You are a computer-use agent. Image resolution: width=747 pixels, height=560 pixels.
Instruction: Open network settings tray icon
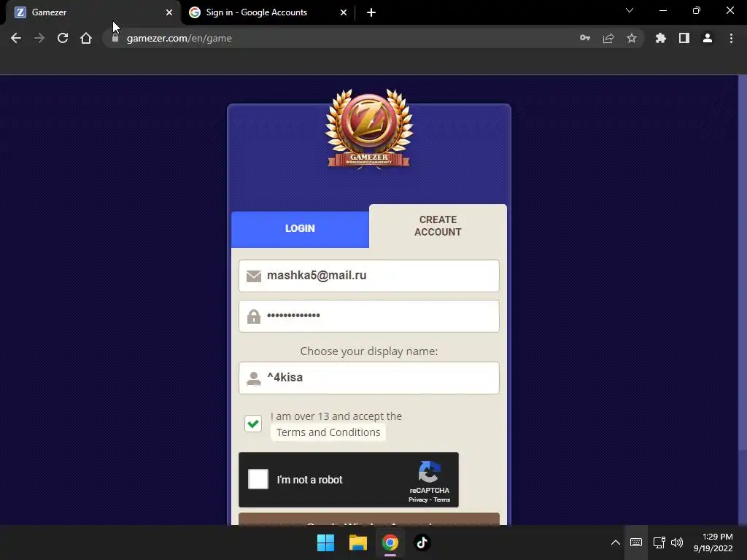pos(659,542)
